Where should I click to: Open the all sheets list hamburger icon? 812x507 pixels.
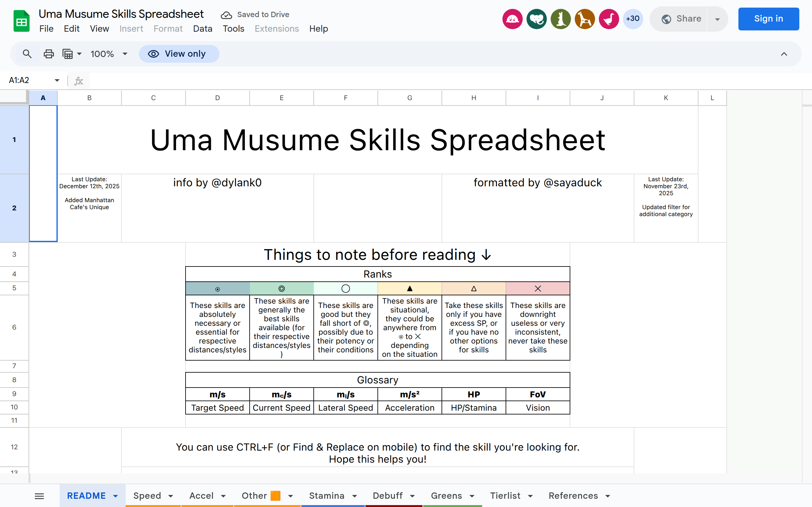tap(39, 496)
